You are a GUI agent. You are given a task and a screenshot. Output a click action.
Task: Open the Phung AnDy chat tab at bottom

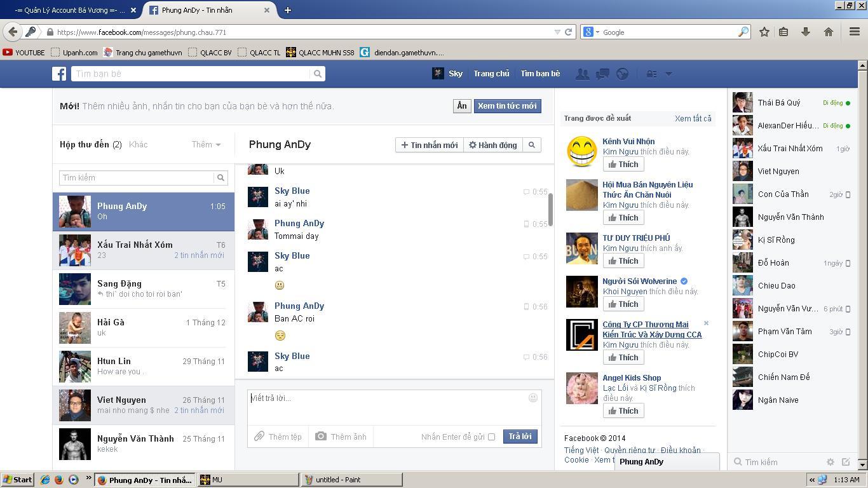[667, 462]
